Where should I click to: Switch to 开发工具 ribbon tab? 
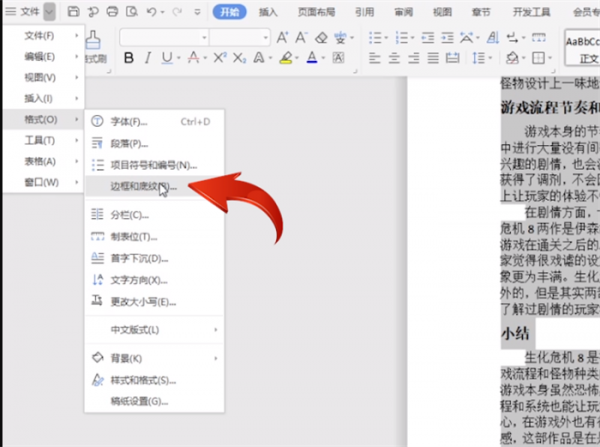(532, 12)
